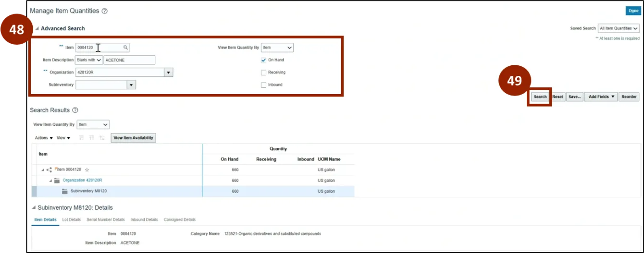Screen dimensions: 644x253
Task: Open the Organization 428120R link
Action: pos(82,181)
